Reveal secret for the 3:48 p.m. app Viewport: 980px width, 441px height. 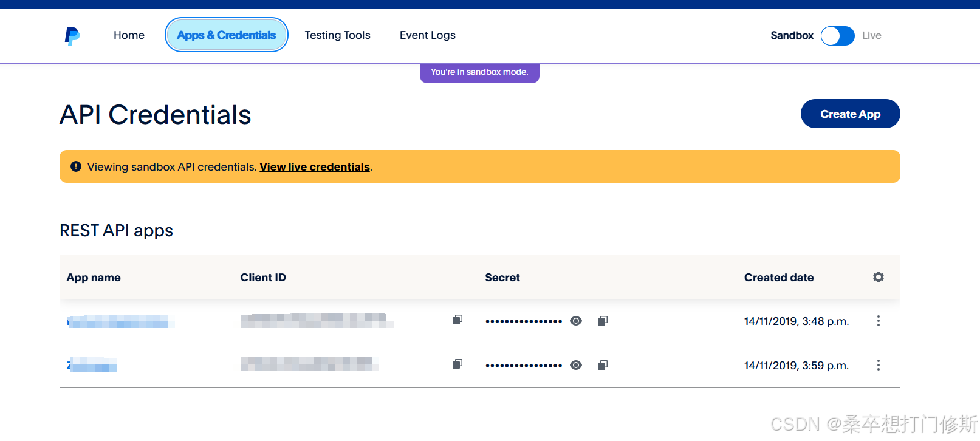pyautogui.click(x=576, y=321)
